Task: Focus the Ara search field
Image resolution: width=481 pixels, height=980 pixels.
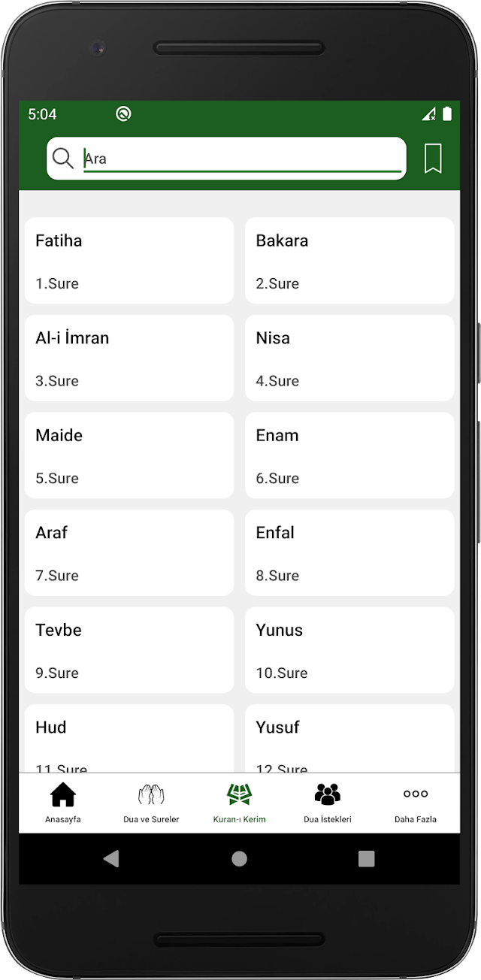Action: [x=243, y=159]
